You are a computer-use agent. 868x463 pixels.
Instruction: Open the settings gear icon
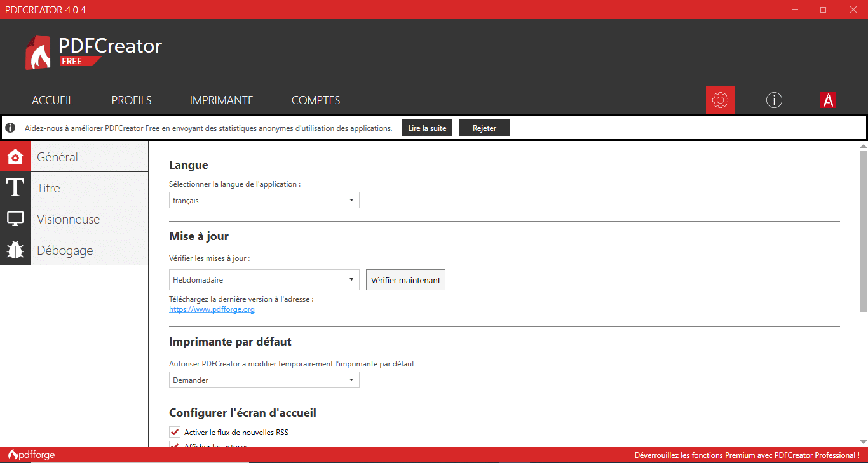pyautogui.click(x=720, y=100)
